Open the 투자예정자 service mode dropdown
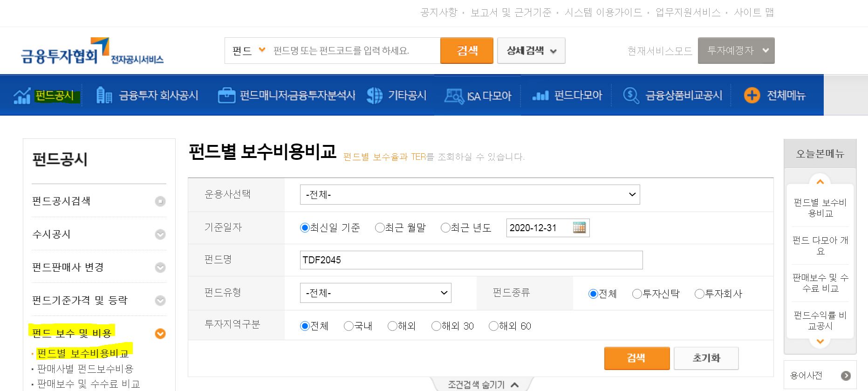Viewport: 868px width, 391px height. [x=736, y=50]
